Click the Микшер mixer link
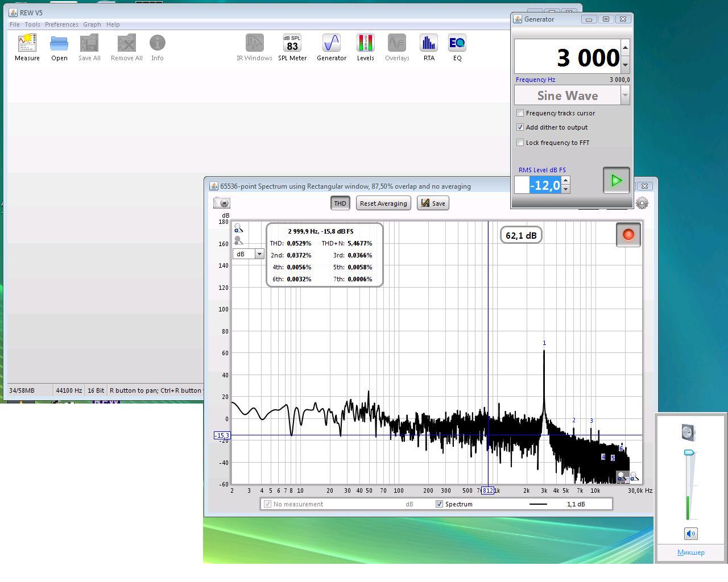 pos(690,552)
